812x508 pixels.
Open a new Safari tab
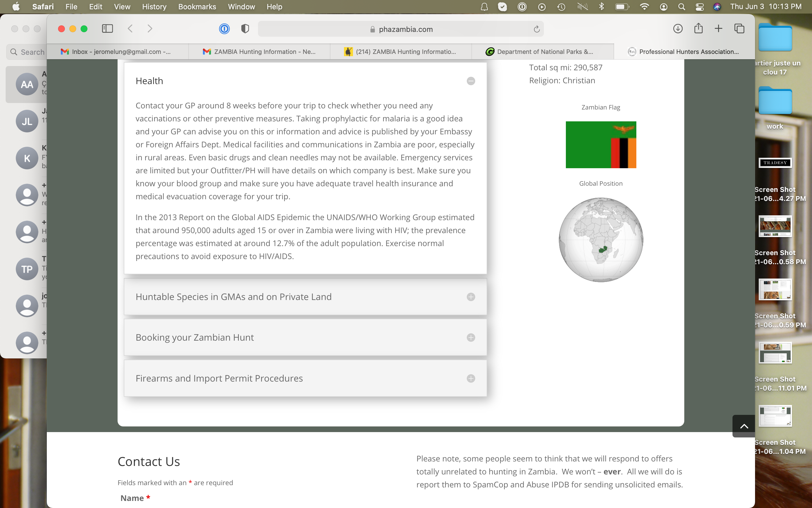(718, 29)
